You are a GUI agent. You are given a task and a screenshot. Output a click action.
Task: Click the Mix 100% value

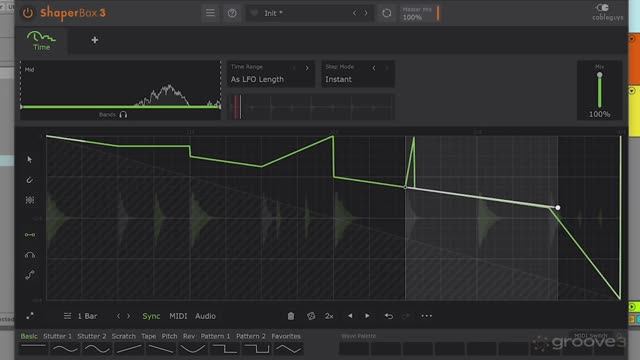599,115
